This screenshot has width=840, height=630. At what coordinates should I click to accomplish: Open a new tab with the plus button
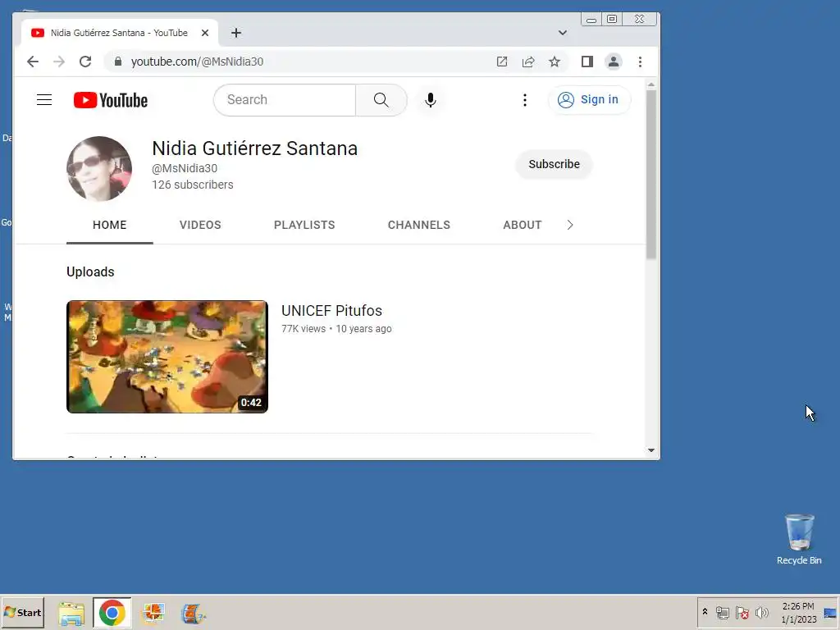pos(236,33)
